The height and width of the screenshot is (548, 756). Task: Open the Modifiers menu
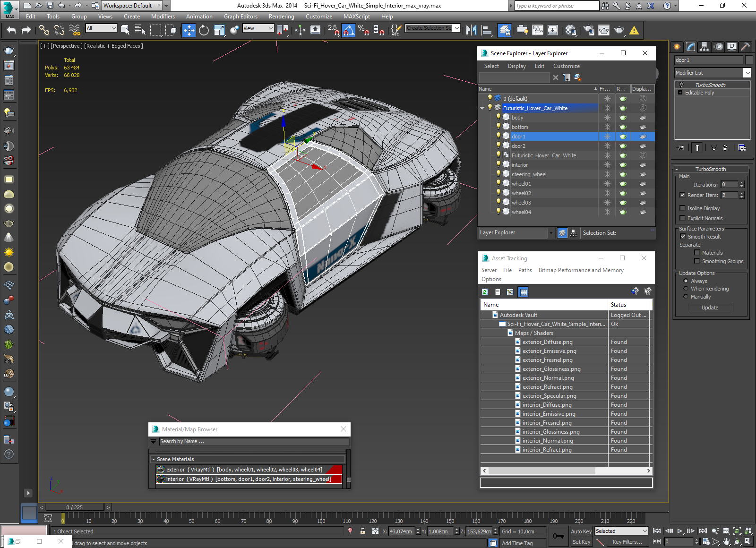163,16
